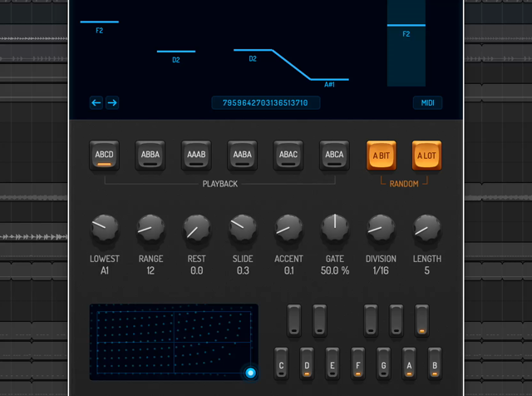
Task: Click the LENGTH knob
Action: 426,229
